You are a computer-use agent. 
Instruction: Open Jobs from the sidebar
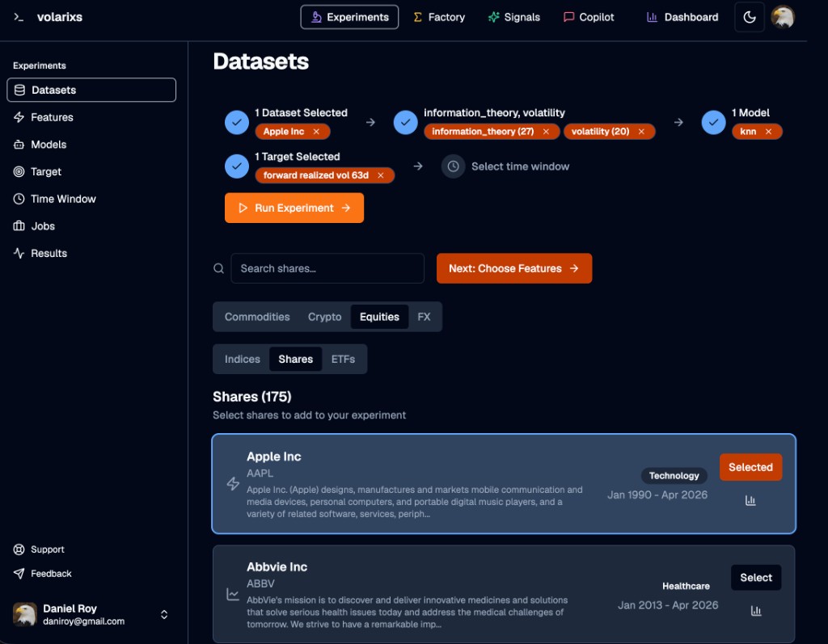point(43,225)
